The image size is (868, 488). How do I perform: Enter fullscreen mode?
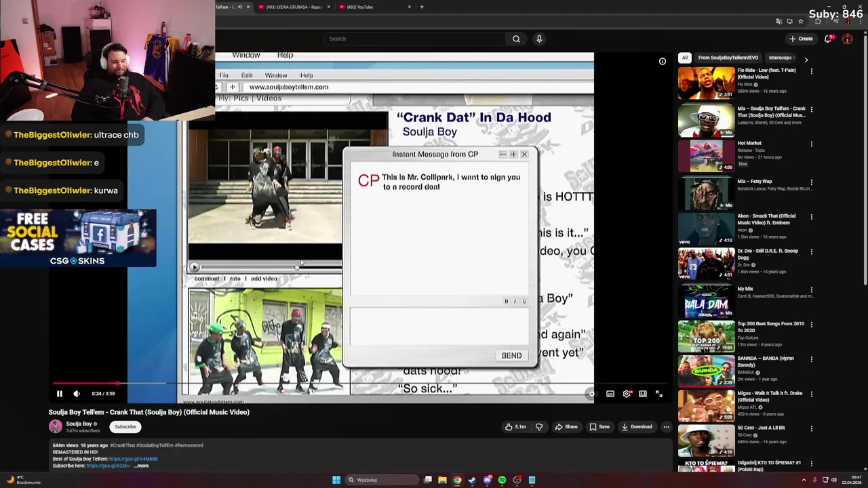(659, 394)
